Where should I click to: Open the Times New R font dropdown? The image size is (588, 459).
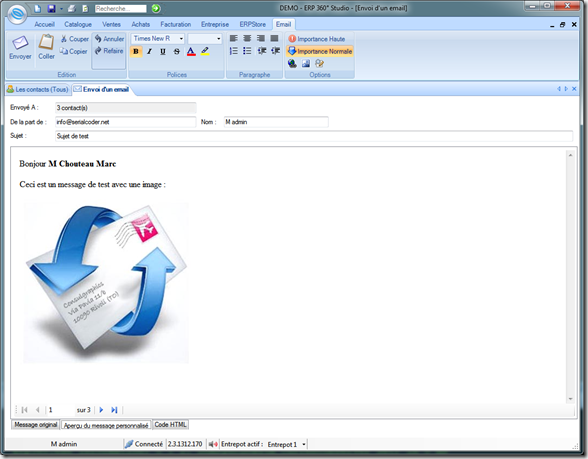pos(181,39)
